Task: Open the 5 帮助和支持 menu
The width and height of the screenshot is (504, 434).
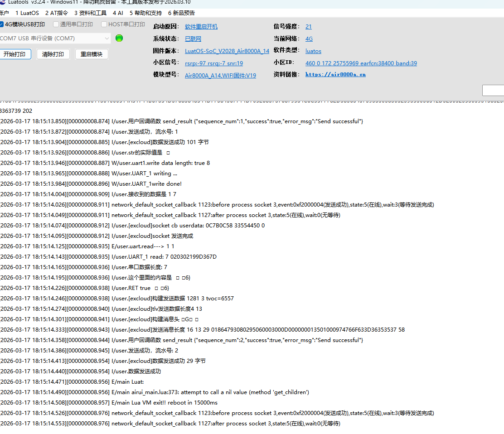Action: click(145, 13)
